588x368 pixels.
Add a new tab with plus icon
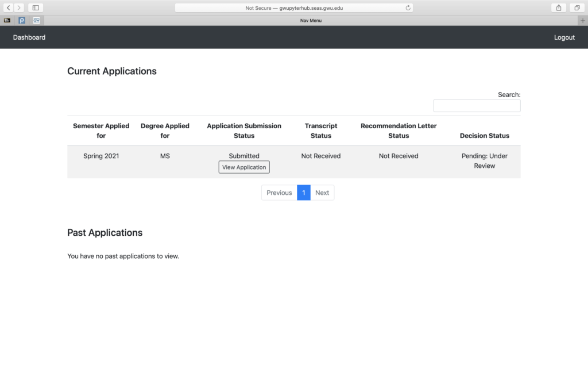coord(583,20)
